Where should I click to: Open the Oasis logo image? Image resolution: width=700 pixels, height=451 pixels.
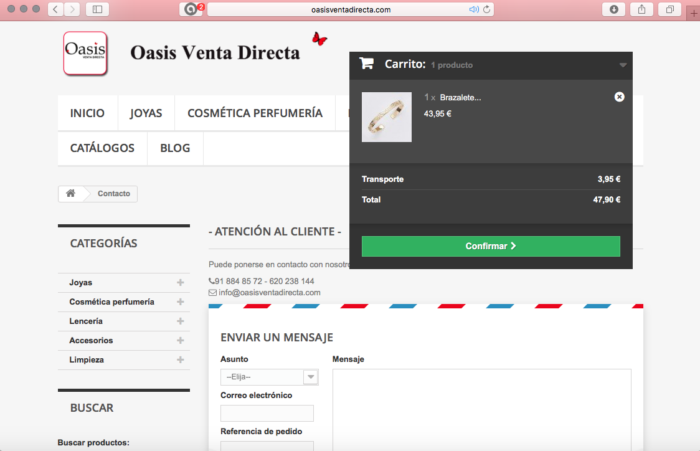(85, 53)
